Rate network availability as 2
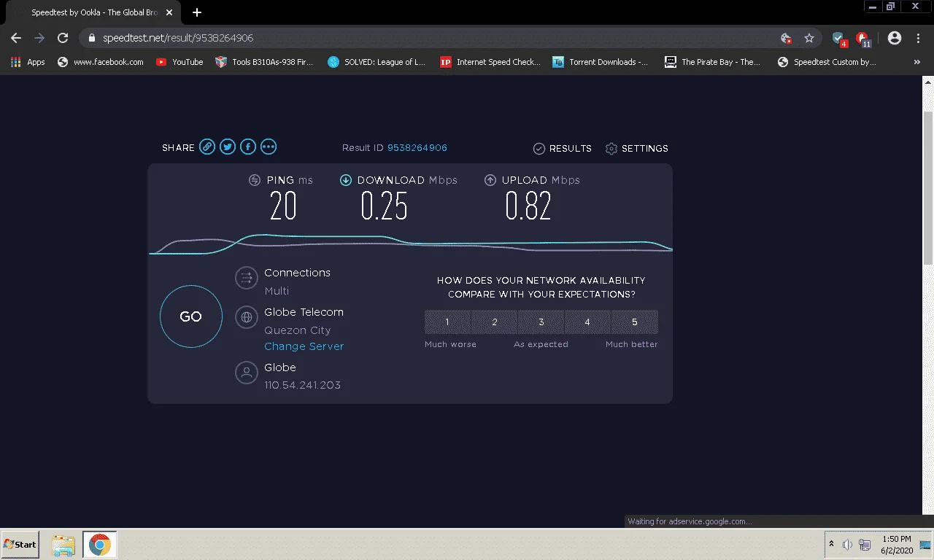 pos(494,322)
